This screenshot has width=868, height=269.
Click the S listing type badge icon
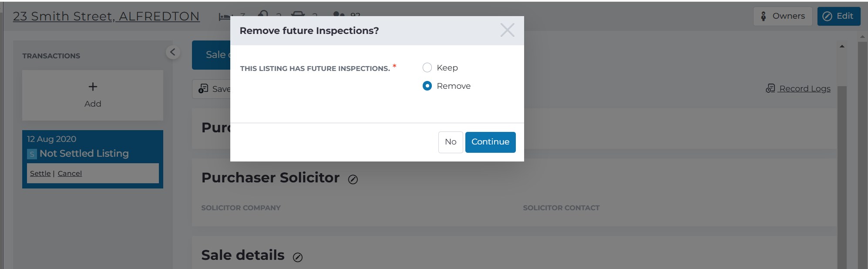[x=32, y=154]
